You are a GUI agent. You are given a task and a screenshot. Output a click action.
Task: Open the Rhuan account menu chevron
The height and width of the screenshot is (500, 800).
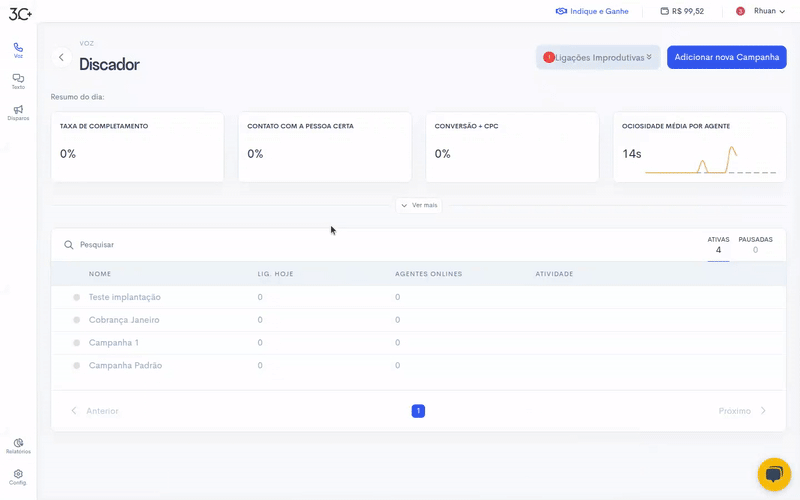pyautogui.click(x=782, y=11)
